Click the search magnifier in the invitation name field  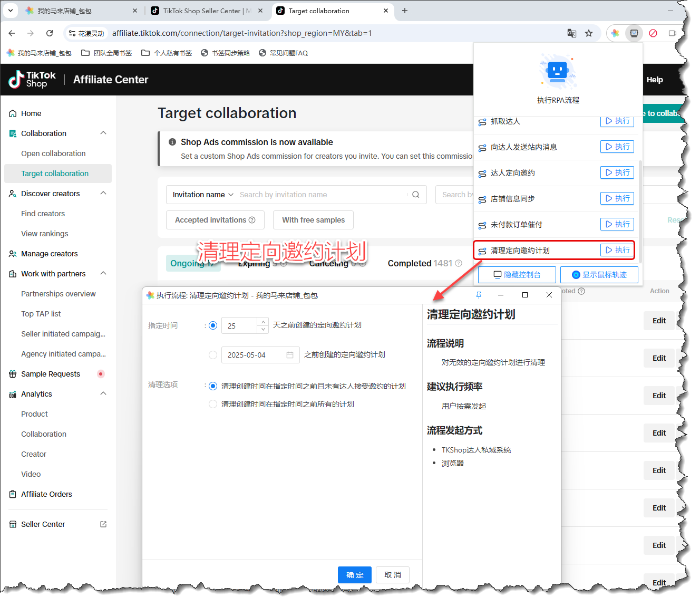click(416, 195)
